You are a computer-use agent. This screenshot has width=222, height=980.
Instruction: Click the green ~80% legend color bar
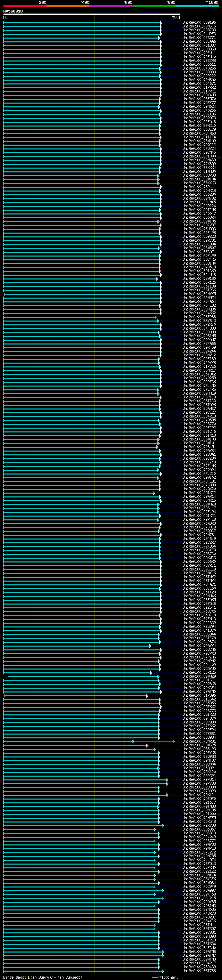(x=154, y=7)
